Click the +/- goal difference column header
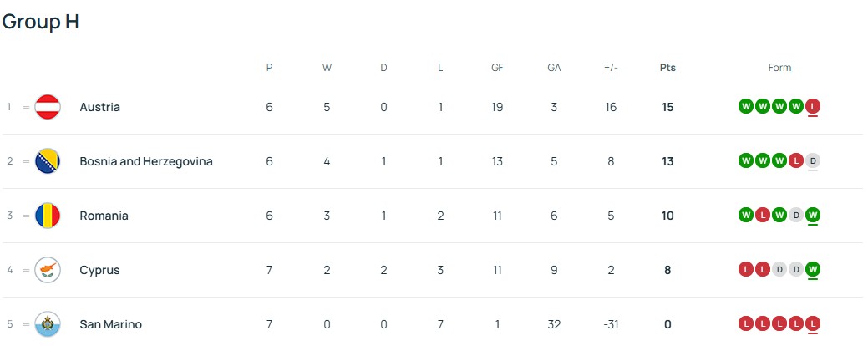The image size is (868, 346). (611, 68)
